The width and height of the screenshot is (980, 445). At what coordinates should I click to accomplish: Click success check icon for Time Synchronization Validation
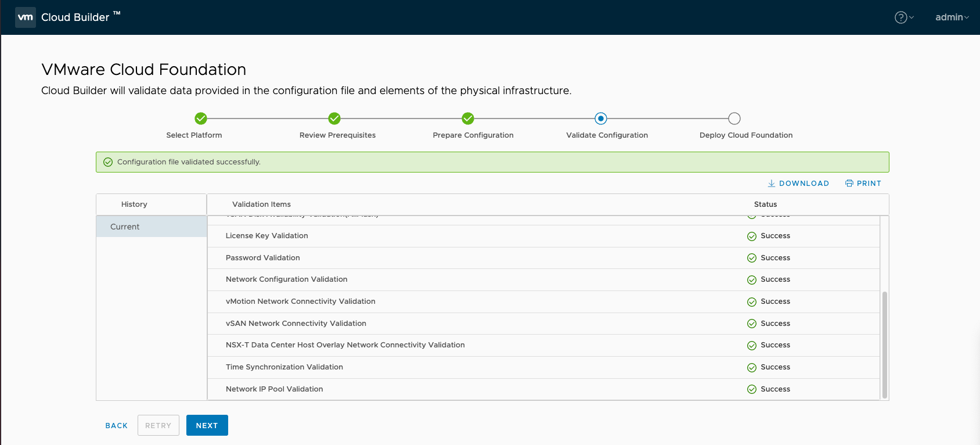pos(752,368)
